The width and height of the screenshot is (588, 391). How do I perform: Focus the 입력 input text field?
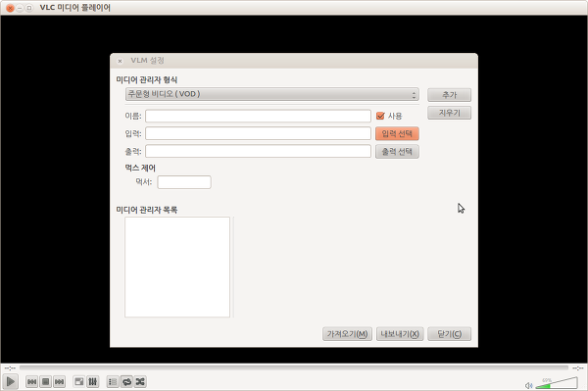click(x=258, y=133)
